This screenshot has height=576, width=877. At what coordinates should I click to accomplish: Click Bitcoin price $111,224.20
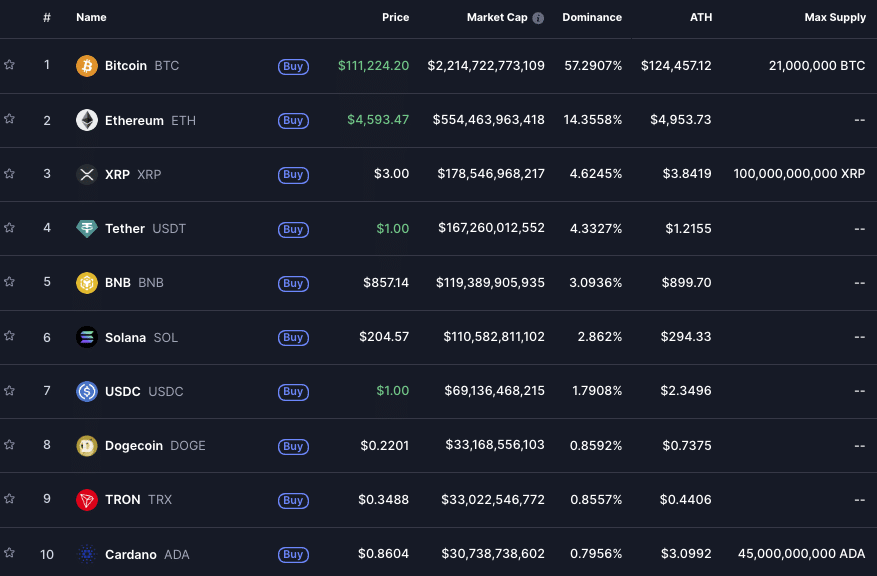point(373,65)
